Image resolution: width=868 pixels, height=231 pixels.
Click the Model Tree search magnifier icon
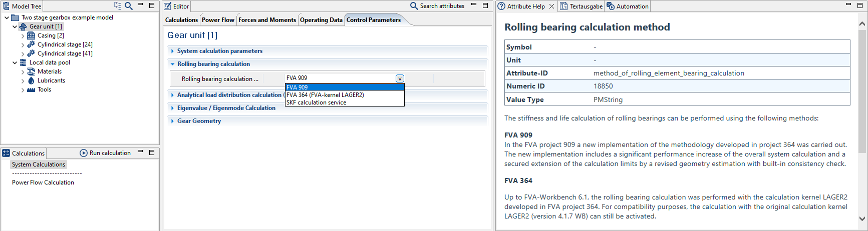click(x=129, y=6)
